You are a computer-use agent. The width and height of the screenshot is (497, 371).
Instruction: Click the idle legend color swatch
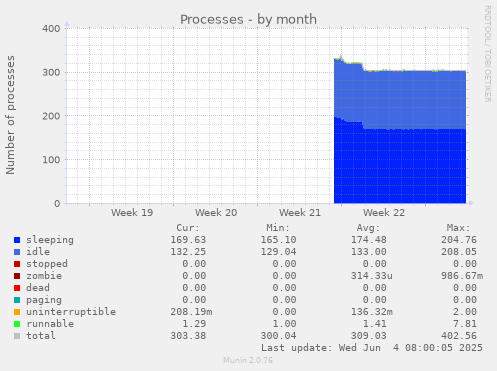click(x=17, y=252)
